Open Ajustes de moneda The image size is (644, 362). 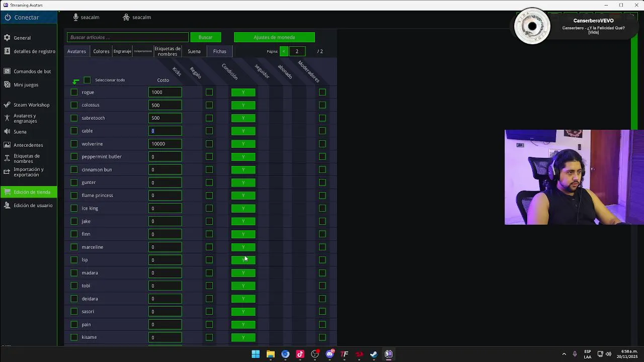(x=274, y=37)
